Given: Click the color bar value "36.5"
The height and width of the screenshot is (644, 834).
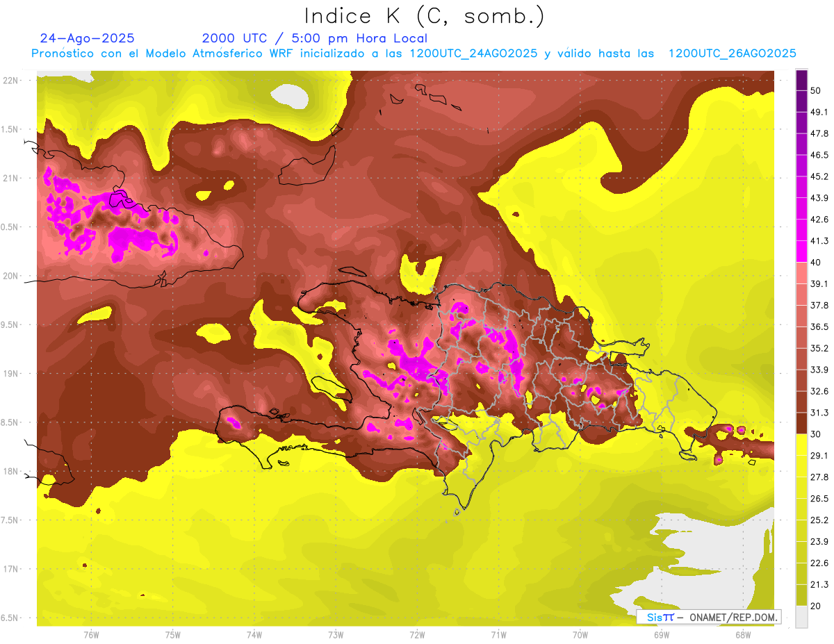Looking at the screenshot, I should (819, 327).
